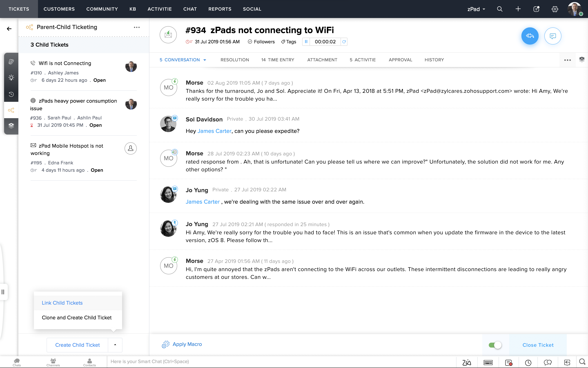The height and width of the screenshot is (368, 588).
Task: Switch to the Approval tab
Action: (400, 60)
